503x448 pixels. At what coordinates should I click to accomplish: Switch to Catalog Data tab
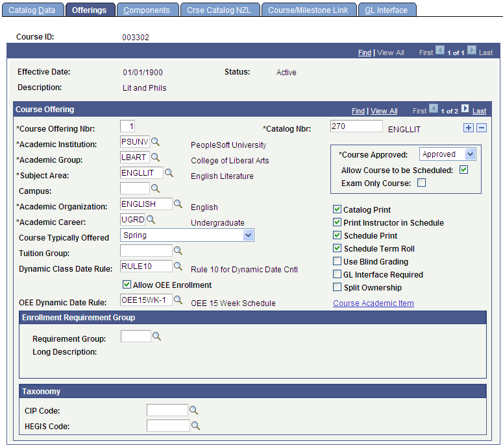32,10
